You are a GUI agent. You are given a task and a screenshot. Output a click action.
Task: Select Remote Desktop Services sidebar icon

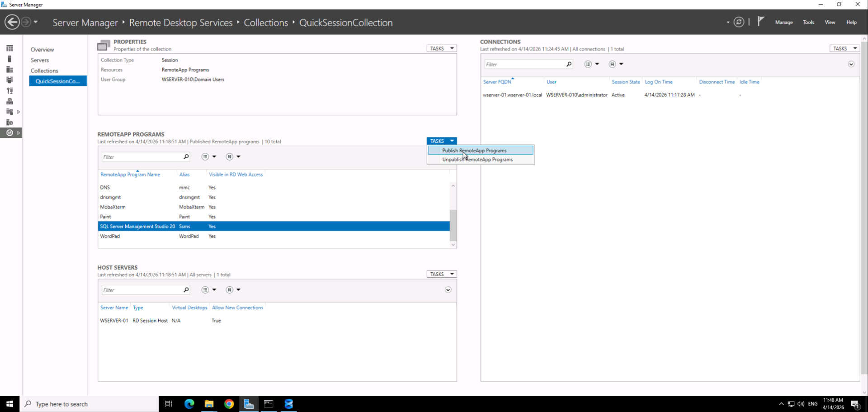tap(9, 133)
